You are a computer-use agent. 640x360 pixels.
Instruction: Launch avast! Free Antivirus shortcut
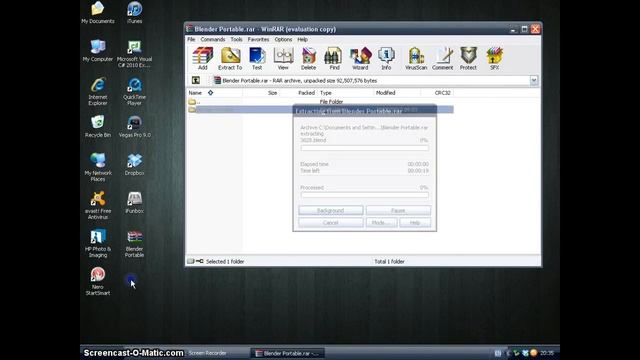point(98,205)
